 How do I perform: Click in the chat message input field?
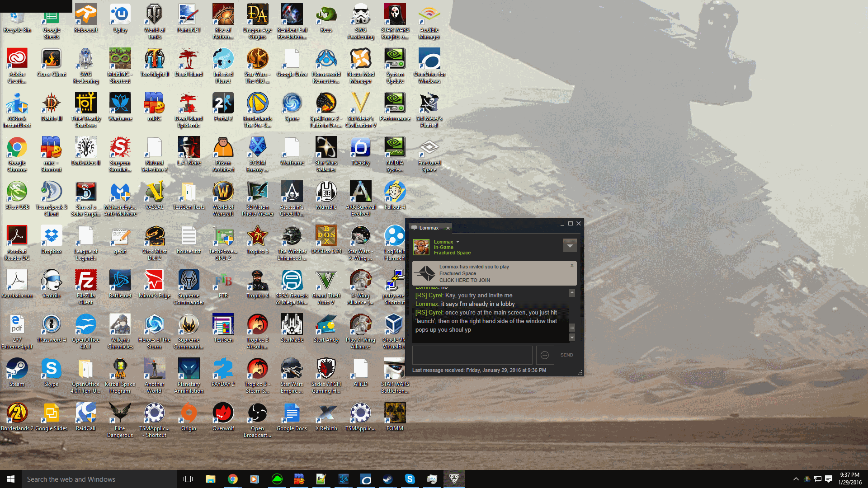[x=472, y=355]
